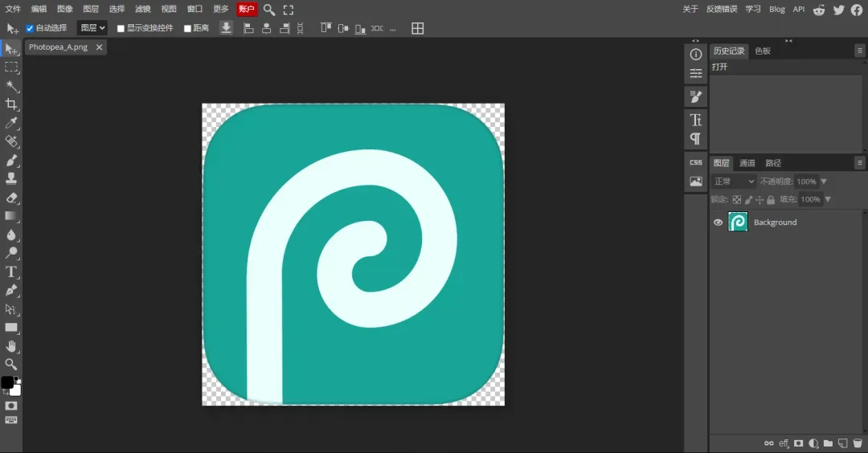Uncheck the 自动选择 checkbox
This screenshot has height=453, width=868.
tap(30, 28)
